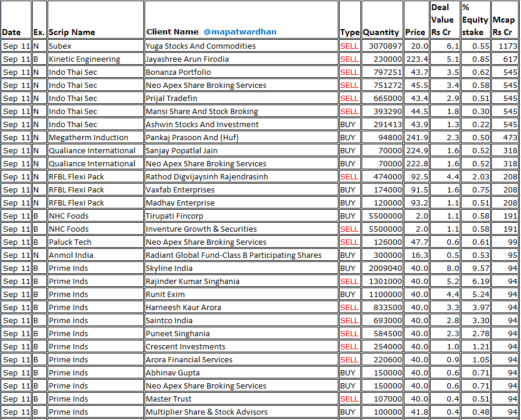Click "Ashwin Stocks And Investment" client cell
Viewport: 521px width, 420px height.
[x=241, y=125]
